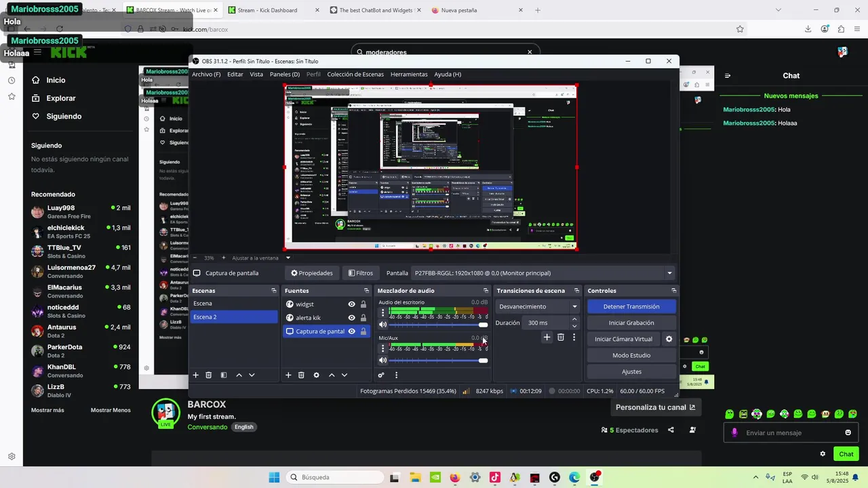
Task: Open Windows Start button on taskbar
Action: tap(274, 477)
